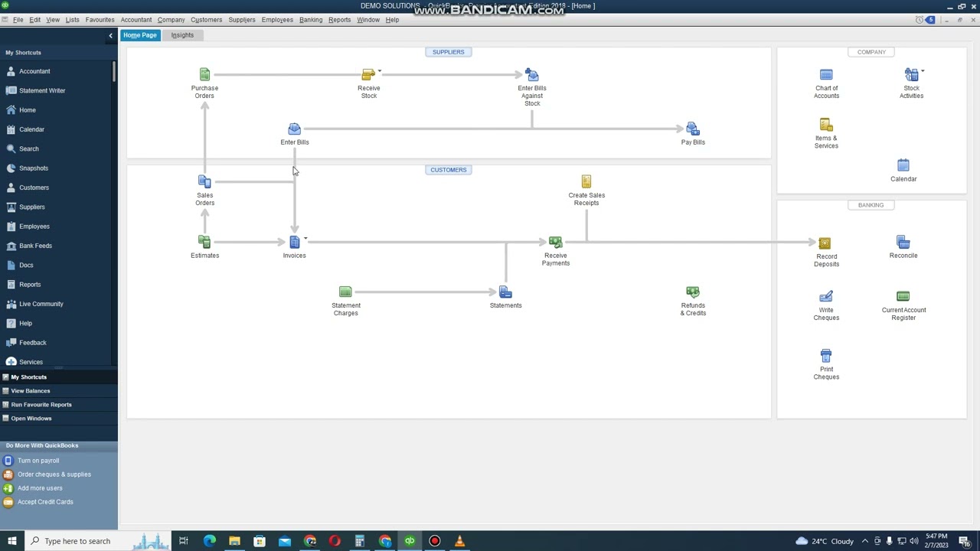
Task: Collapse the left shortcuts panel arrow
Action: 110,35
